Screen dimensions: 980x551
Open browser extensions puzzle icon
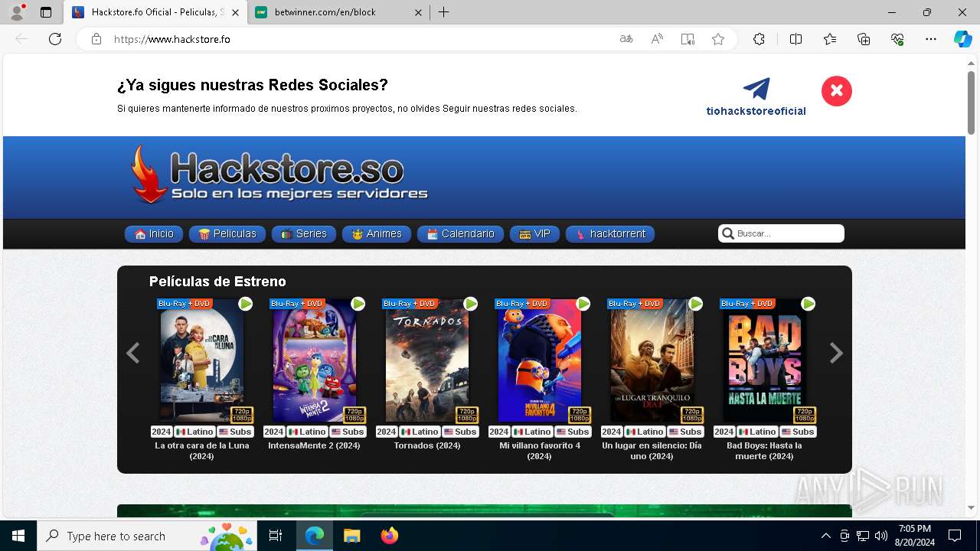click(x=759, y=39)
